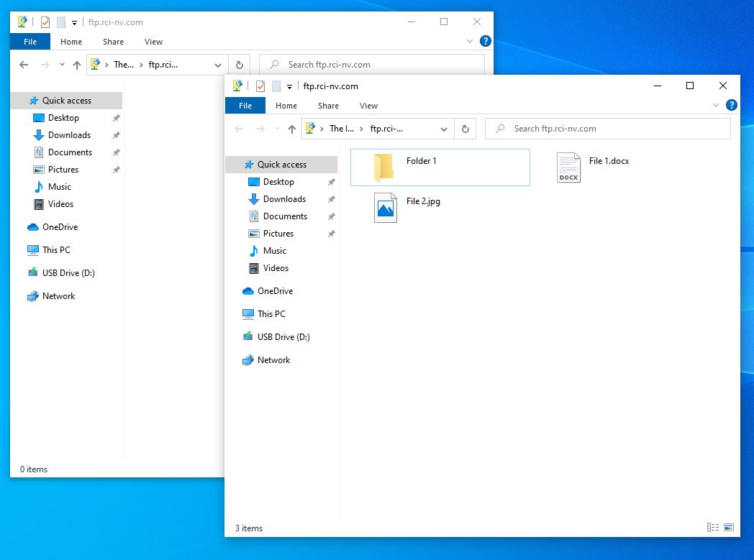Expand the address bar history dropdown in back window

tap(218, 65)
